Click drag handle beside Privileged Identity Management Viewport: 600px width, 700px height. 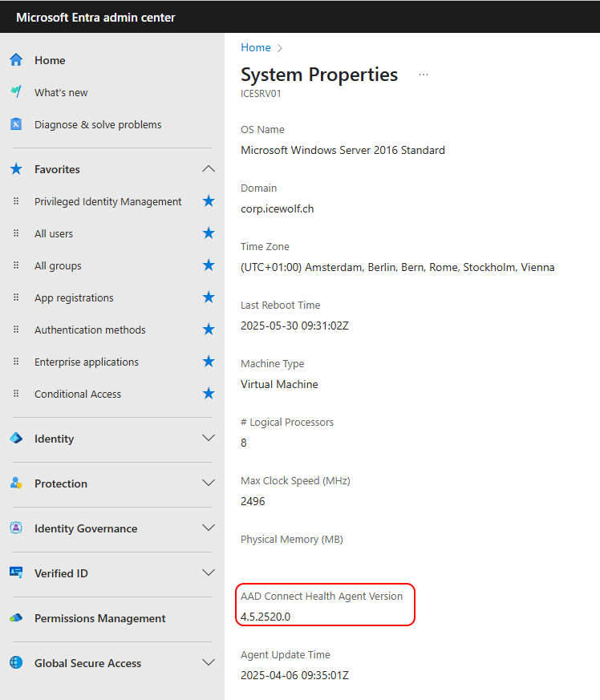[x=16, y=201]
